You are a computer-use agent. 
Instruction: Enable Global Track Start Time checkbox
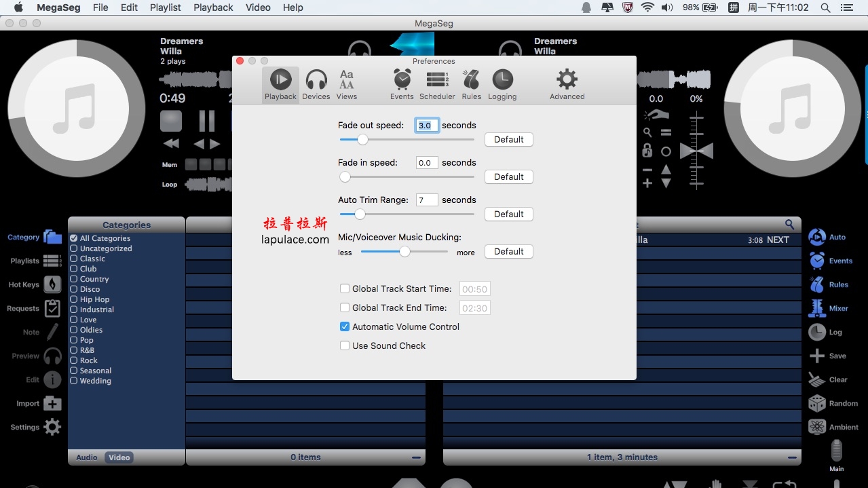[x=345, y=288]
